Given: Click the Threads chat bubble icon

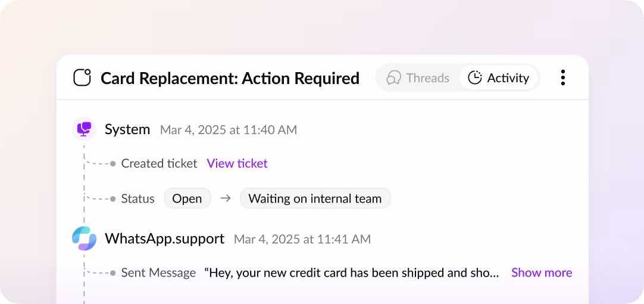Looking at the screenshot, I should coord(393,77).
